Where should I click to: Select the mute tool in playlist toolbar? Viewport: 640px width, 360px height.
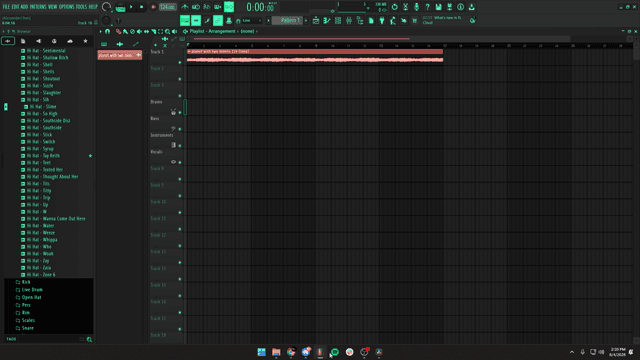pos(139,31)
